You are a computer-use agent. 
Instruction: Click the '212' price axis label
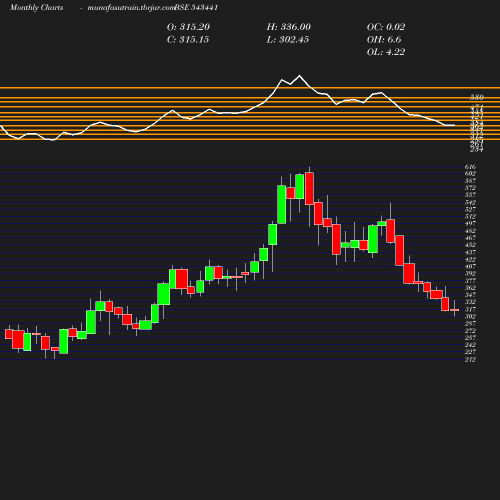470,359
